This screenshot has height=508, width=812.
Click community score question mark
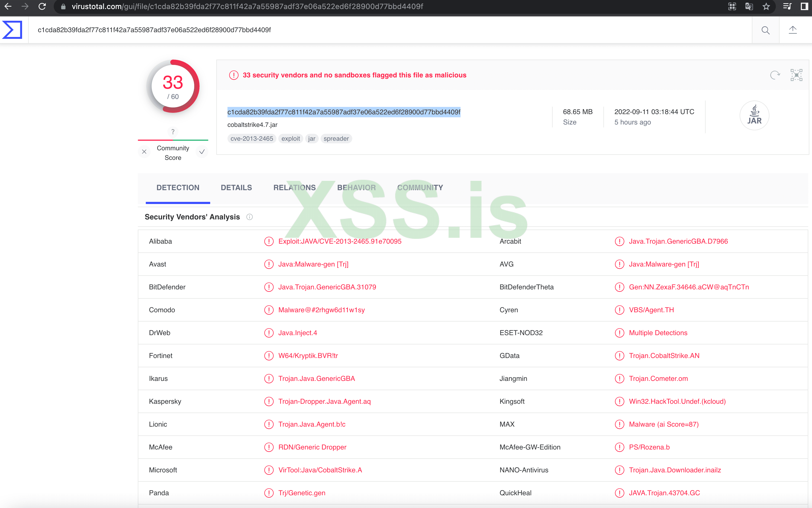173,131
